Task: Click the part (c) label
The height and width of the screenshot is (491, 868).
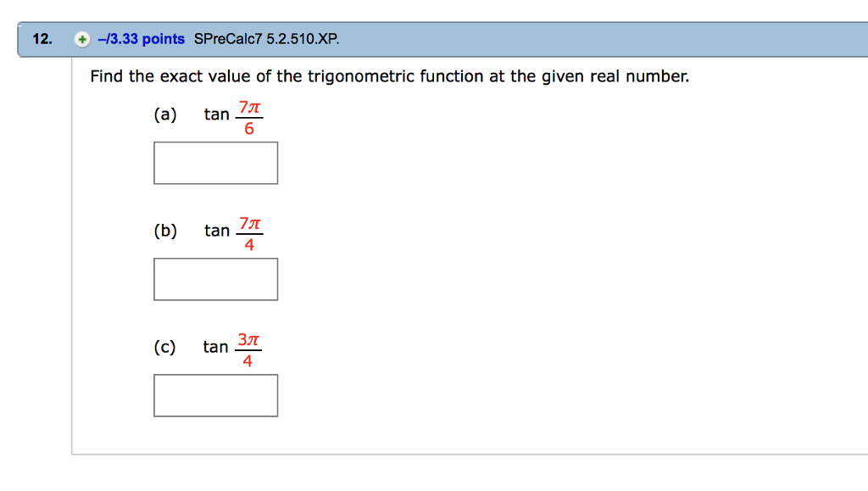Action: (x=166, y=347)
